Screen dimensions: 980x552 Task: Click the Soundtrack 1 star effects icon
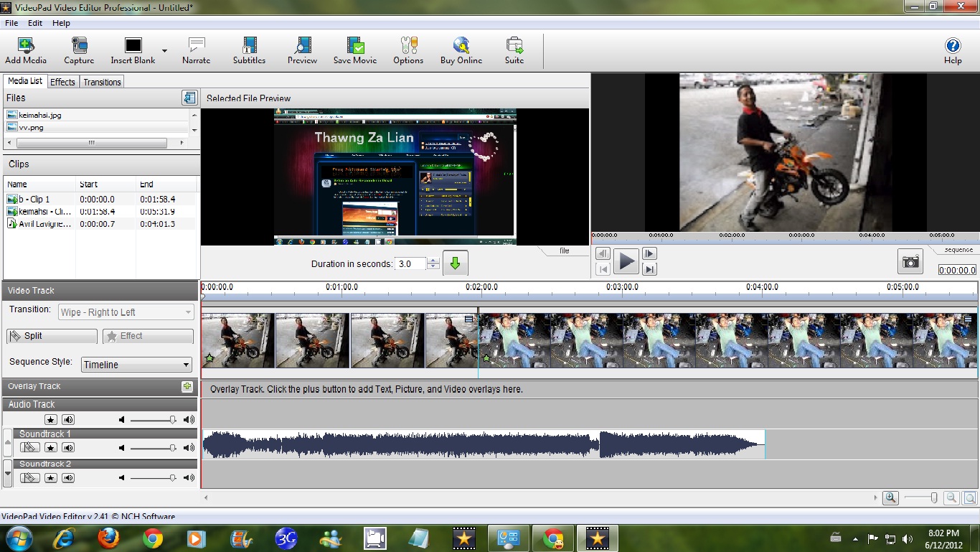pyautogui.click(x=50, y=447)
